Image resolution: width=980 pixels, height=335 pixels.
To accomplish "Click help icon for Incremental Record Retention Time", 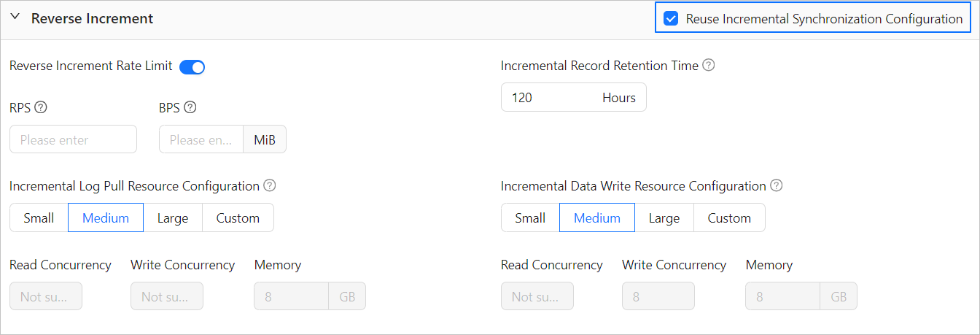I will coord(708,65).
